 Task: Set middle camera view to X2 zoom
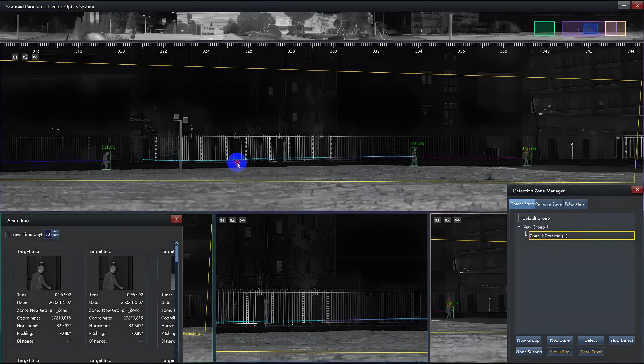pyautogui.click(x=232, y=220)
